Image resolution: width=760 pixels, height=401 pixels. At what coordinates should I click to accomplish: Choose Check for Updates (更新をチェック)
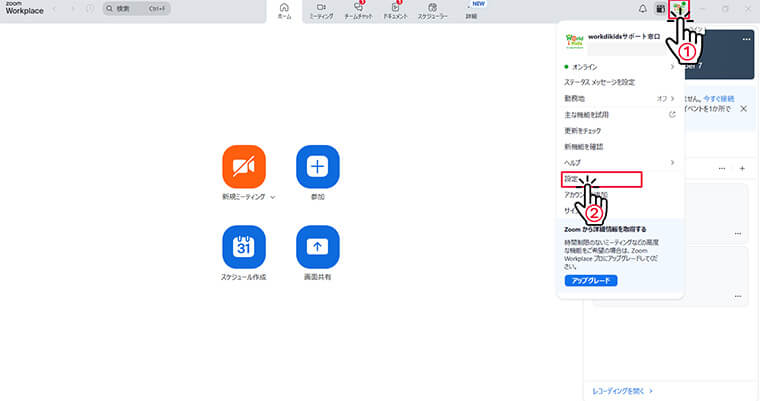583,131
